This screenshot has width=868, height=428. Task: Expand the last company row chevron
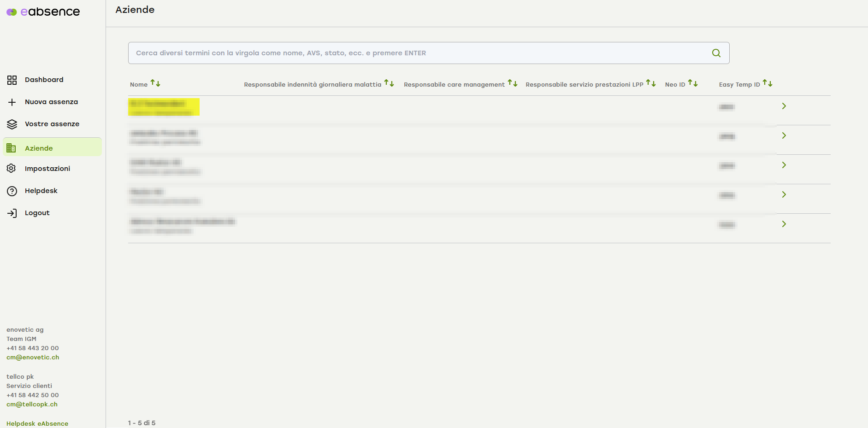(784, 224)
